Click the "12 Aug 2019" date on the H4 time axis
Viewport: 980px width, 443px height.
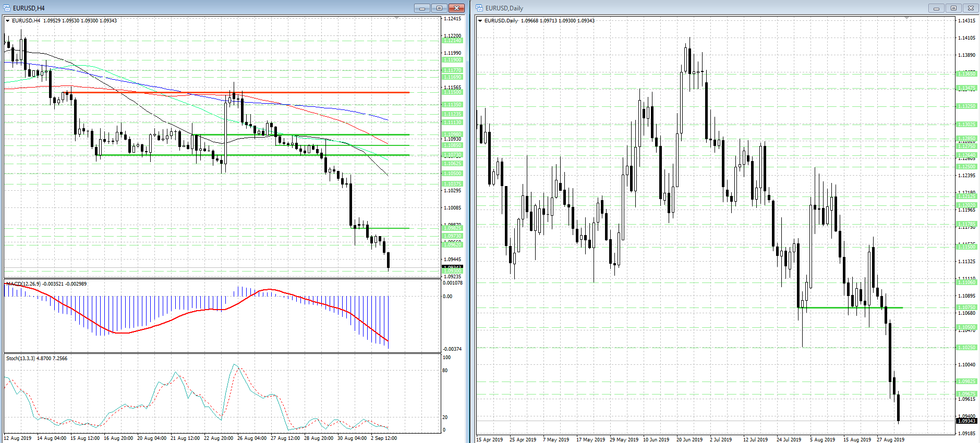pos(18,438)
